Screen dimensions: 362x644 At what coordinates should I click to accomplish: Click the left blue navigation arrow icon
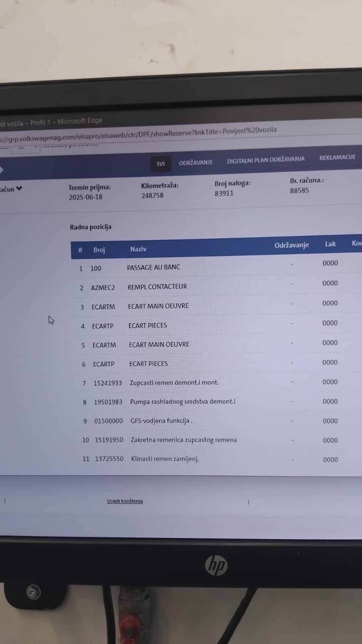[x=1, y=169]
